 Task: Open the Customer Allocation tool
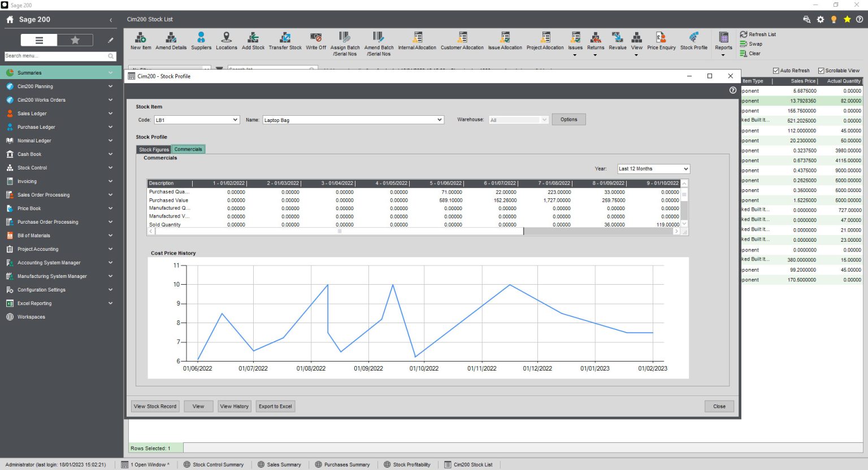pyautogui.click(x=462, y=40)
